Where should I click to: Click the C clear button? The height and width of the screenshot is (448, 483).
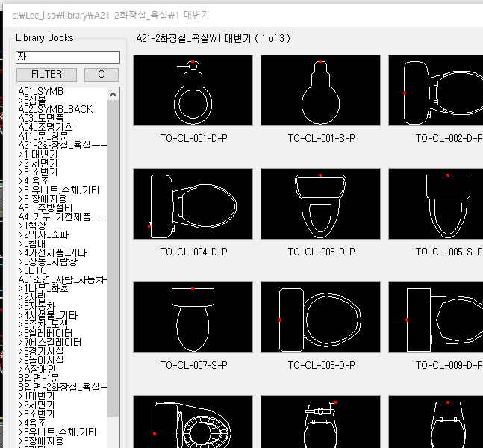tap(102, 75)
